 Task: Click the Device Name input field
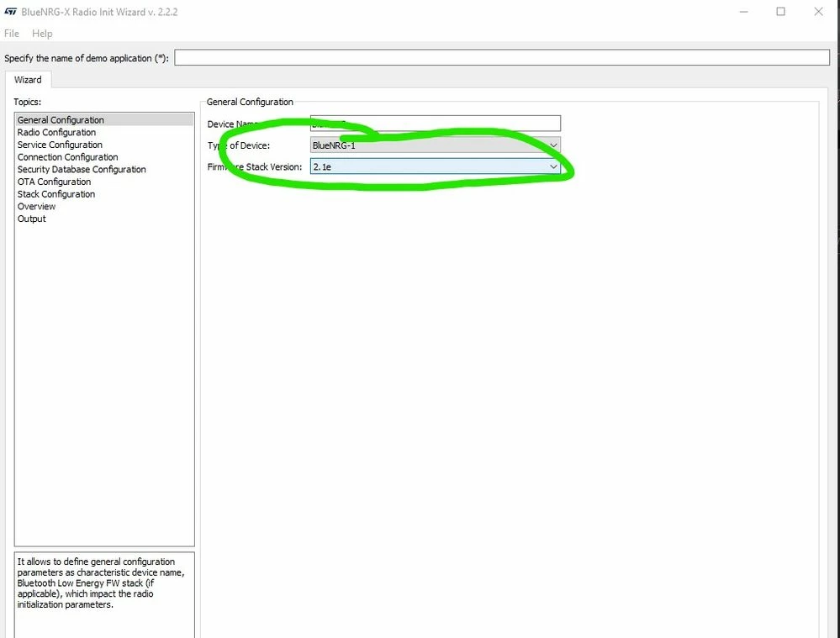coord(436,124)
